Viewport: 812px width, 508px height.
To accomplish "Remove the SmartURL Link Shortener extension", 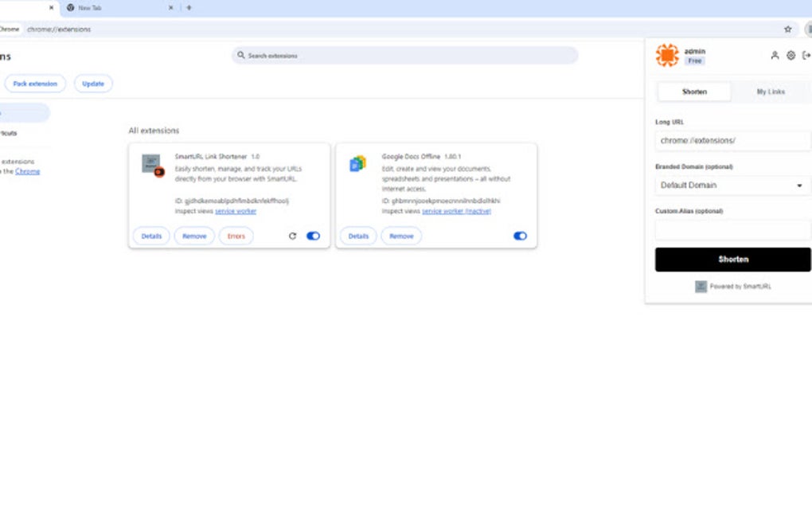I will point(194,236).
